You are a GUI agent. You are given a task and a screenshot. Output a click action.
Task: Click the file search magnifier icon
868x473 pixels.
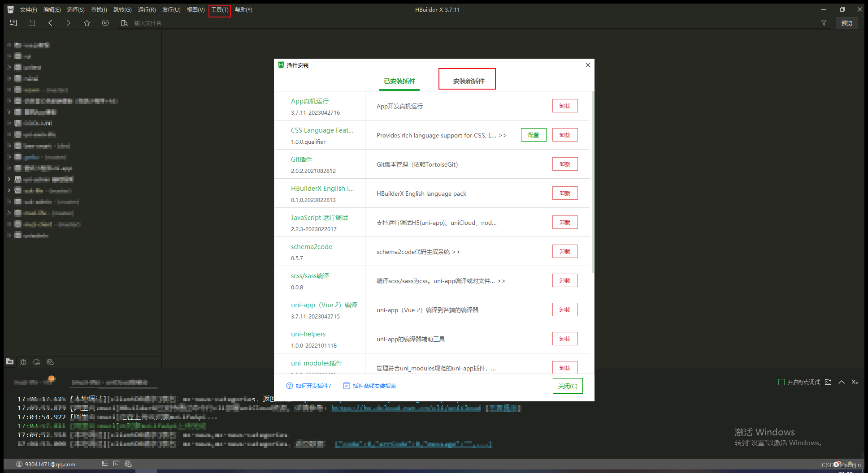pyautogui.click(x=125, y=23)
